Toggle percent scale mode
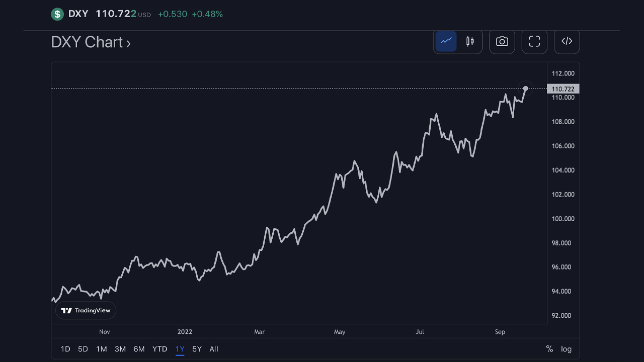 549,349
